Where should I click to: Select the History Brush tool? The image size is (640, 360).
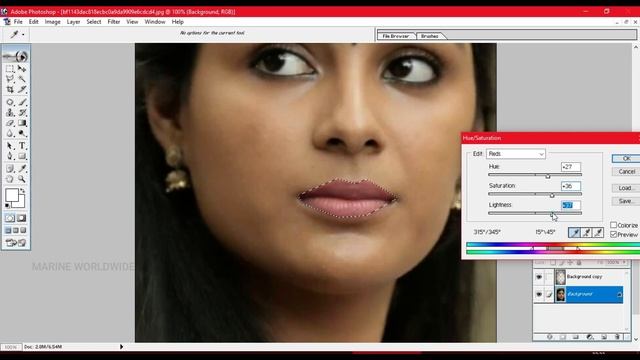click(x=22, y=113)
